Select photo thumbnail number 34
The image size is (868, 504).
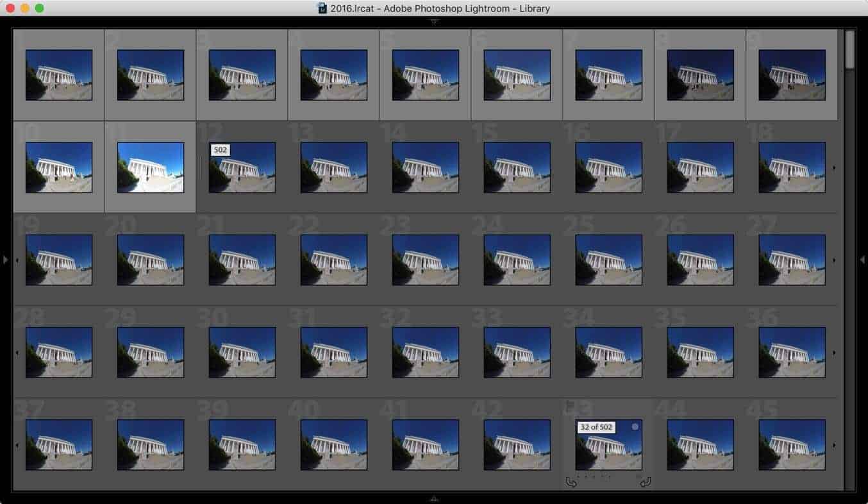point(609,352)
